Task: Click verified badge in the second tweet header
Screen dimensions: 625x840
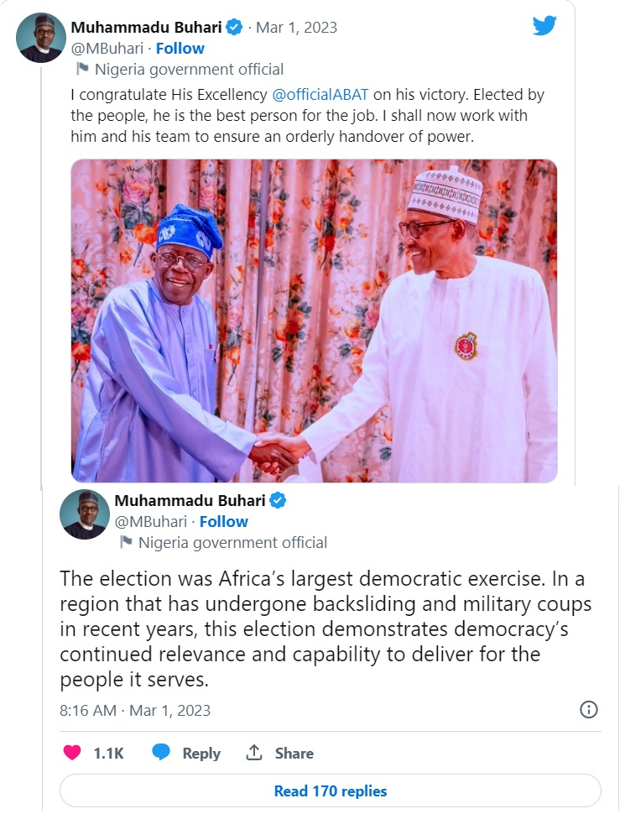Action: coord(278,501)
